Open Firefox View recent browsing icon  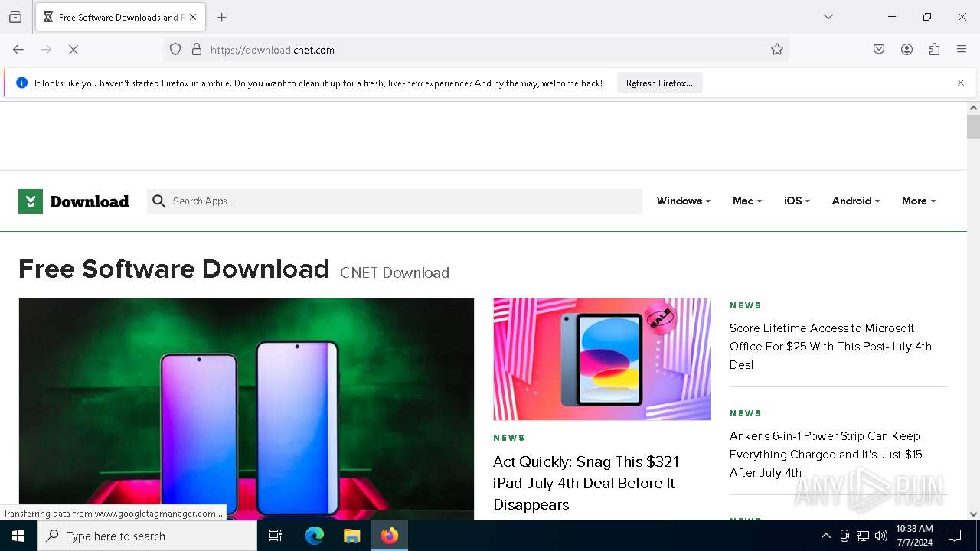pos(15,17)
